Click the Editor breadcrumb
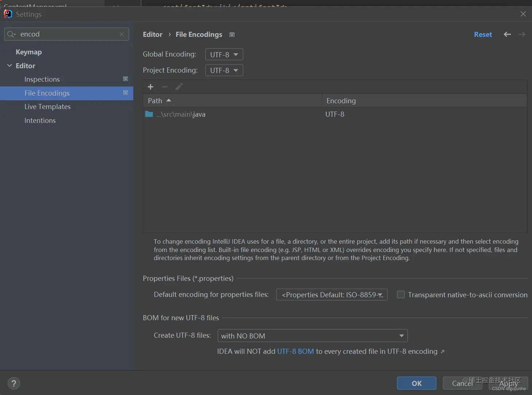This screenshot has width=532, height=395. coord(153,34)
